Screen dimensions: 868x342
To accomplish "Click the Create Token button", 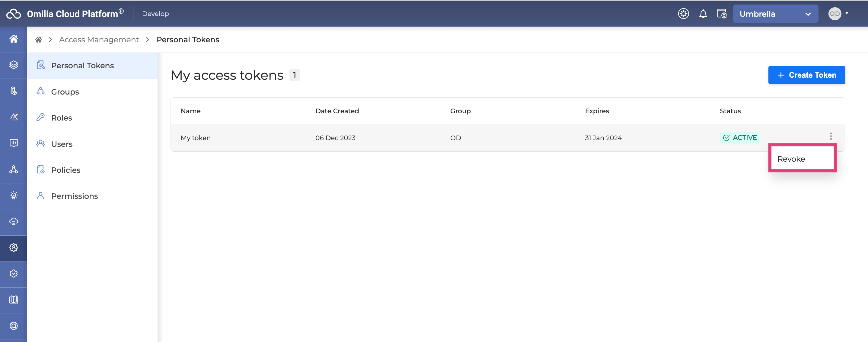I will [806, 75].
